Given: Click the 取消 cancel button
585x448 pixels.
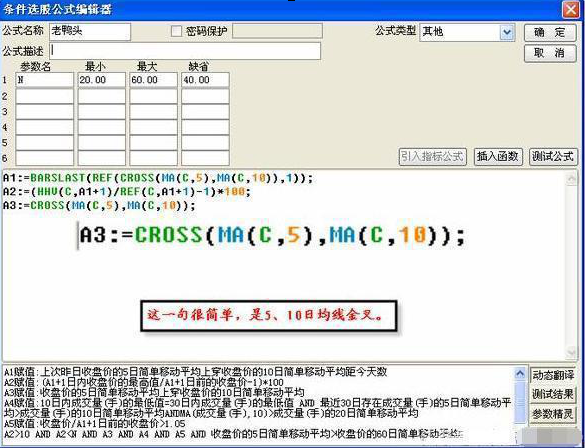Looking at the screenshot, I should click(x=550, y=53).
